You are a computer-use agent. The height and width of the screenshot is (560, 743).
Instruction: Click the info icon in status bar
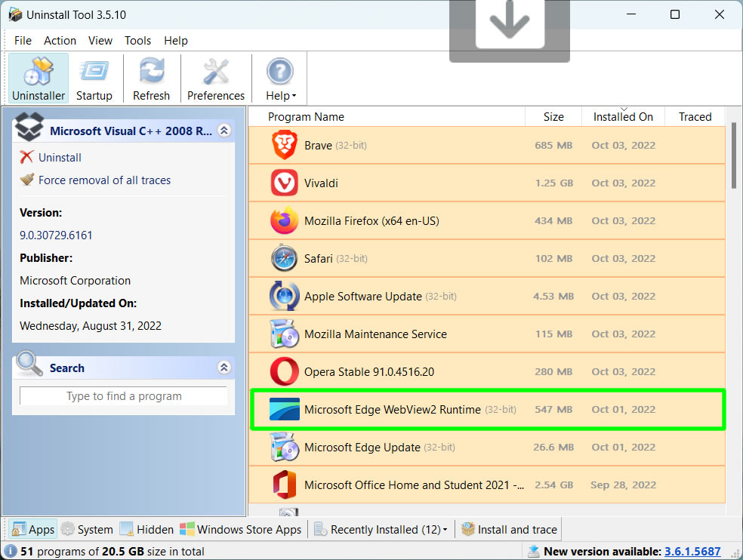(11, 551)
